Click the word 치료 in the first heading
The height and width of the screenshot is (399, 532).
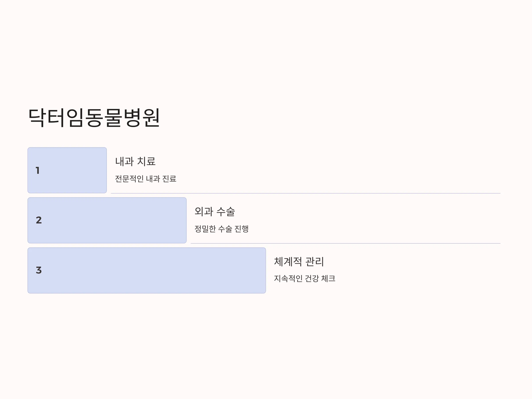coord(146,161)
